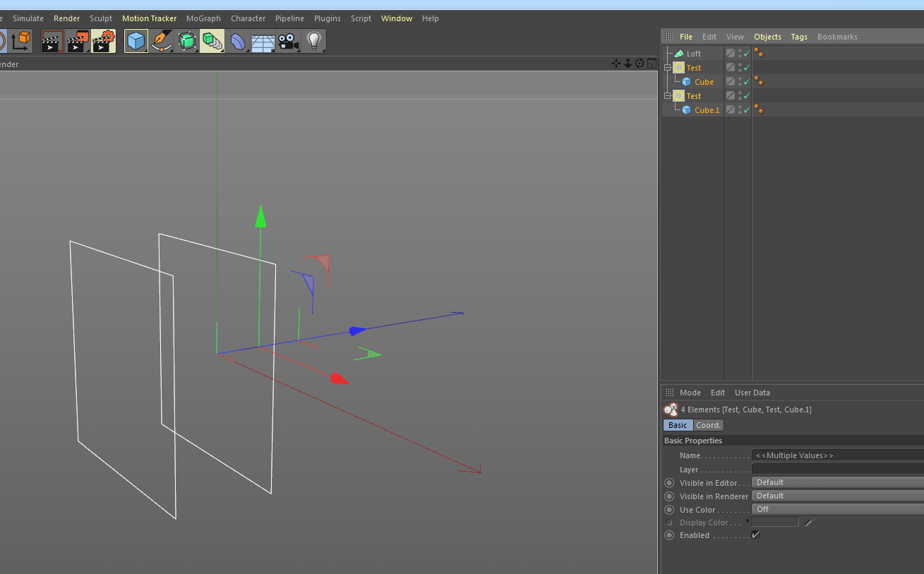Open the Render menu
This screenshot has width=924, height=574.
[66, 18]
